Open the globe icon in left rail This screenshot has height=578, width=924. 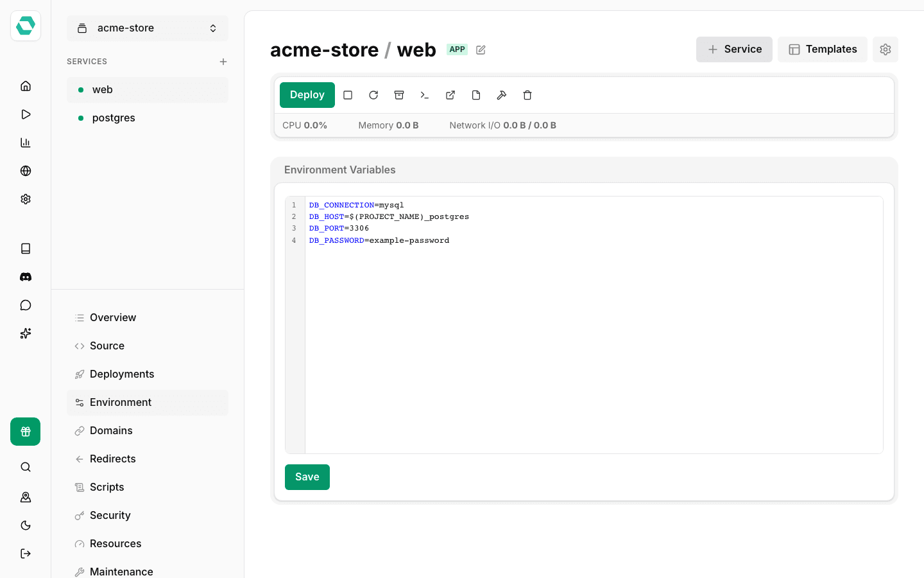coord(26,171)
